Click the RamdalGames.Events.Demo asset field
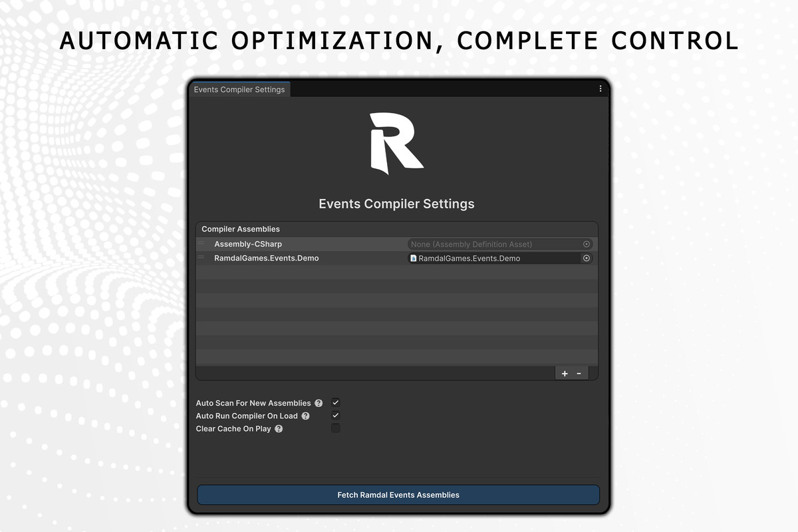 pyautogui.click(x=500, y=258)
